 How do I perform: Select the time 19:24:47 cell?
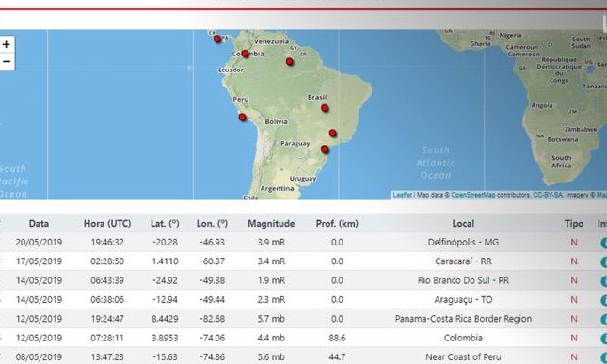[x=107, y=319]
